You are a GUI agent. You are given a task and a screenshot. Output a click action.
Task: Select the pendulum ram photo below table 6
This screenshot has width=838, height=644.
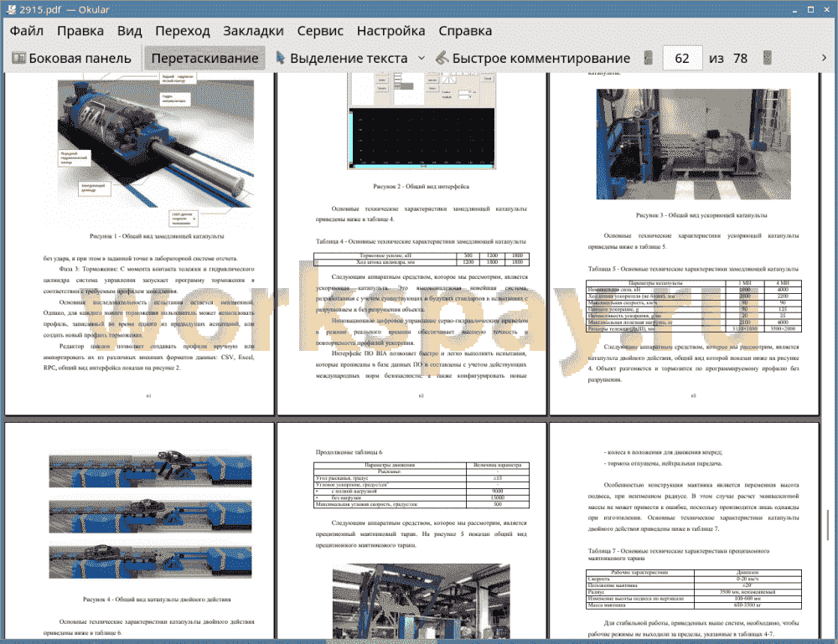point(422,601)
